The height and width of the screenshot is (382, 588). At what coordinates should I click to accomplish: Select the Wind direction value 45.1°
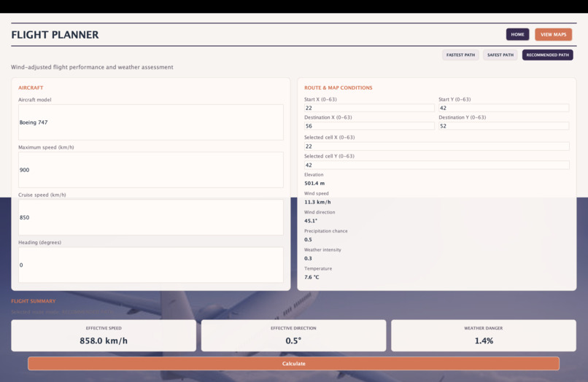tap(311, 221)
